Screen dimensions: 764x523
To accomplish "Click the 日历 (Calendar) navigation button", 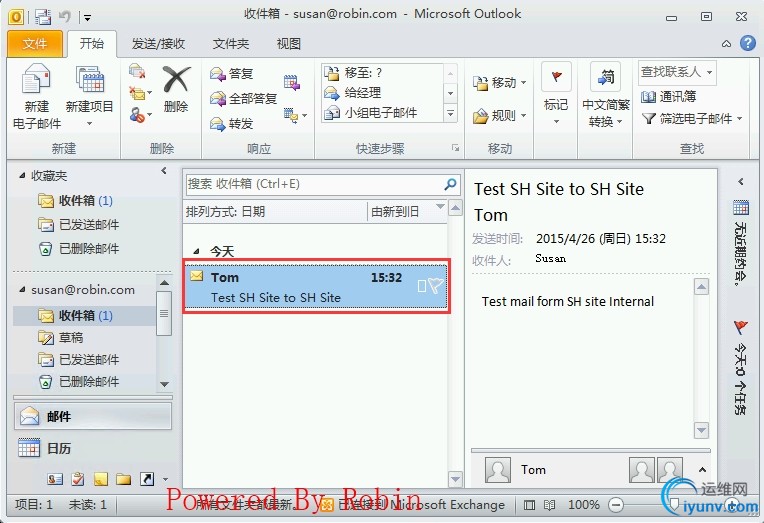I will (x=93, y=448).
